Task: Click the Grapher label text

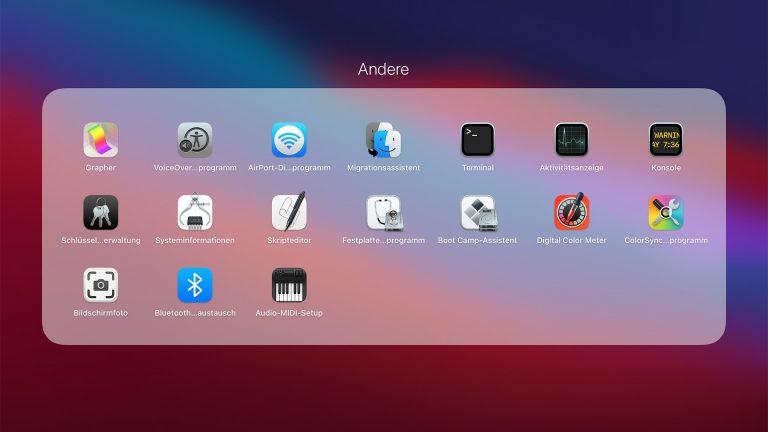Action: [100, 168]
